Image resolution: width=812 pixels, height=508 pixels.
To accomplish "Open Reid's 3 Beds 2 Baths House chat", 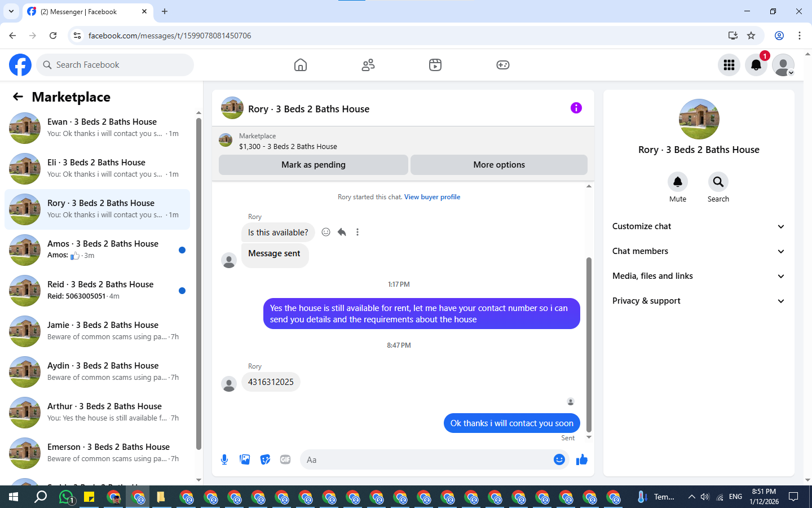I will point(97,291).
